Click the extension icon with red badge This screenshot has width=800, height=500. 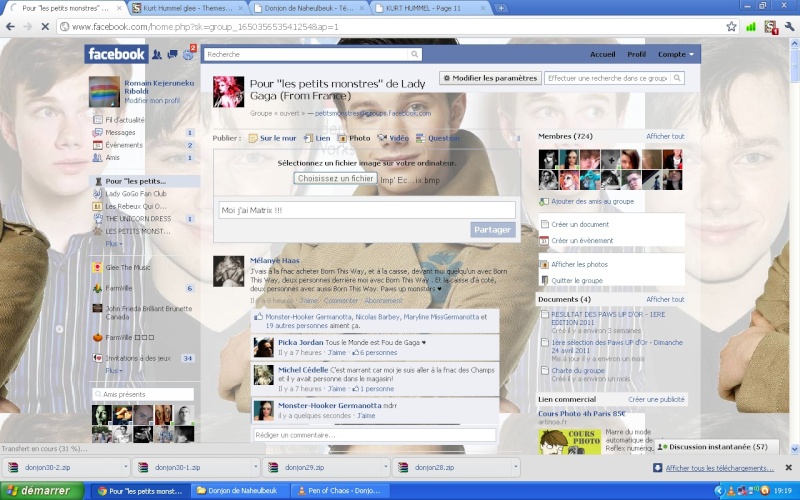click(770, 27)
